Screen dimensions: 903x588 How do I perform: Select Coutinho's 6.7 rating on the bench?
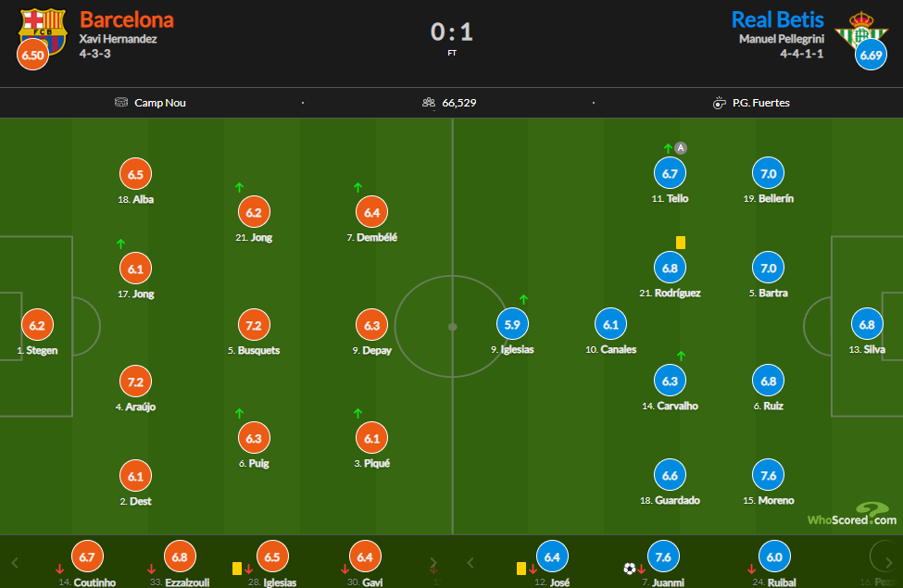click(x=87, y=557)
